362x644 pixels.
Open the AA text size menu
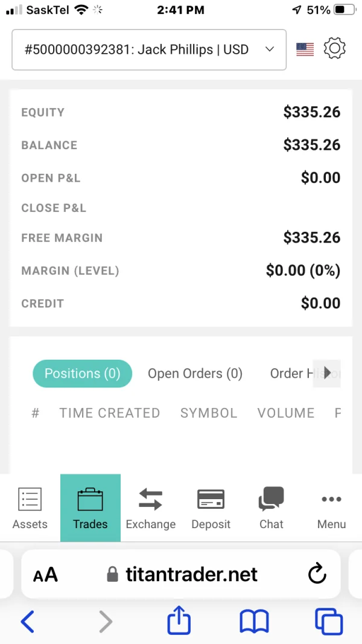45,575
